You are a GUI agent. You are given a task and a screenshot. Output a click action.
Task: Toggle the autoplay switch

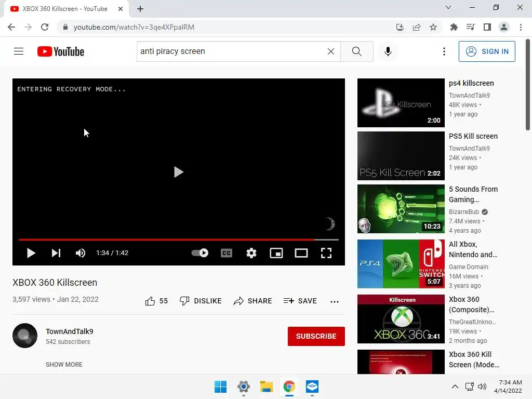click(200, 253)
